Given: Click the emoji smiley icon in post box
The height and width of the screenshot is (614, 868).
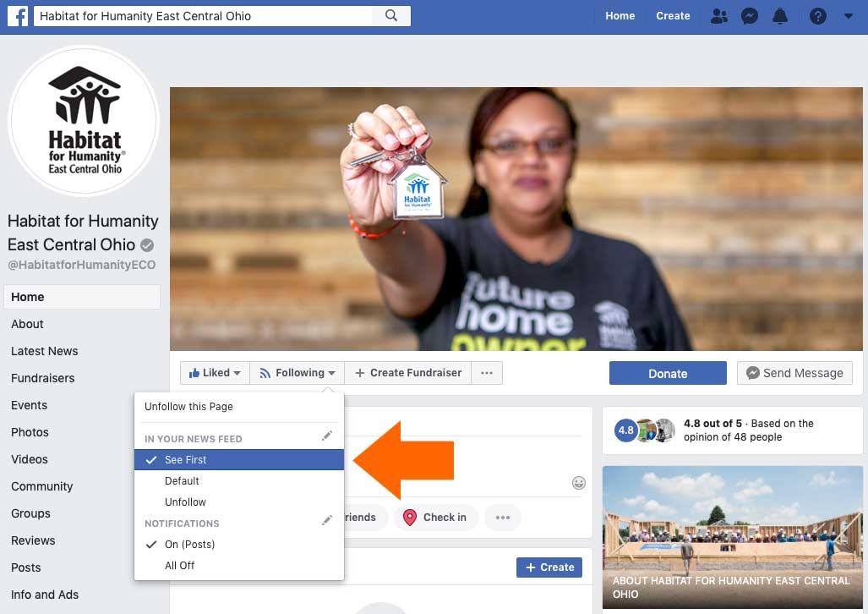Looking at the screenshot, I should [578, 483].
